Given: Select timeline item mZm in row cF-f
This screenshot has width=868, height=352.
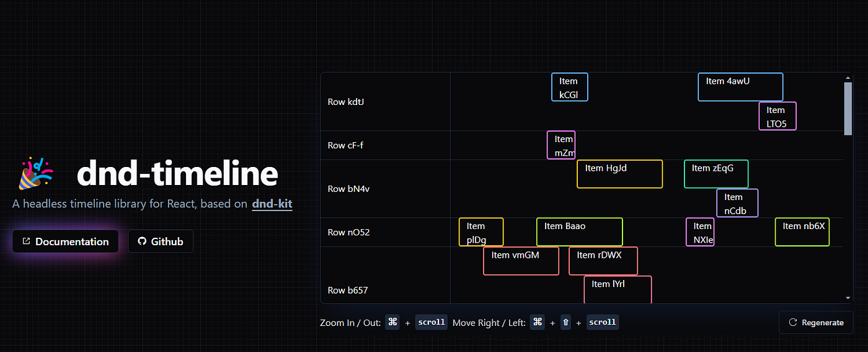Looking at the screenshot, I should point(561,145).
